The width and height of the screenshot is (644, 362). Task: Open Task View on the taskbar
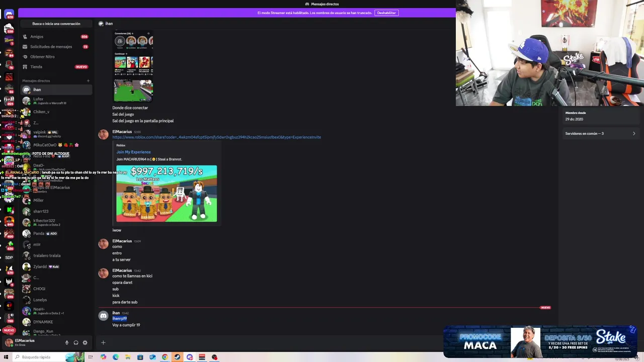91,357
